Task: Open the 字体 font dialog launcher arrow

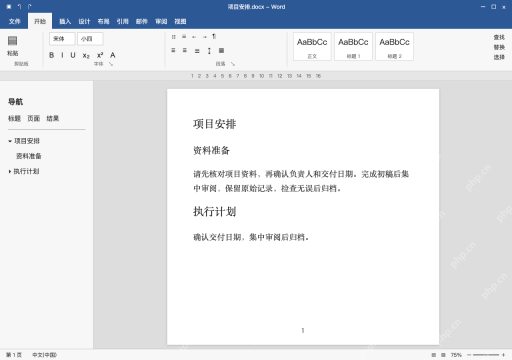Action: [x=111, y=64]
